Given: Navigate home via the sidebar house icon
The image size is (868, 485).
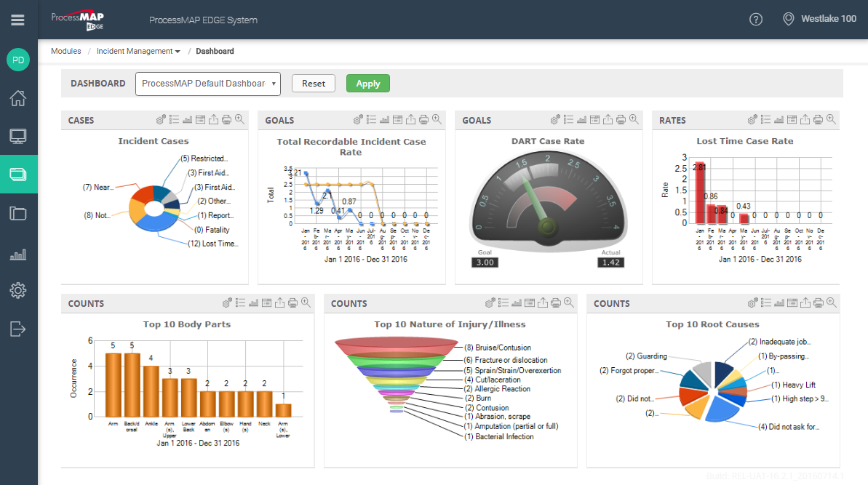Looking at the screenshot, I should tap(18, 97).
